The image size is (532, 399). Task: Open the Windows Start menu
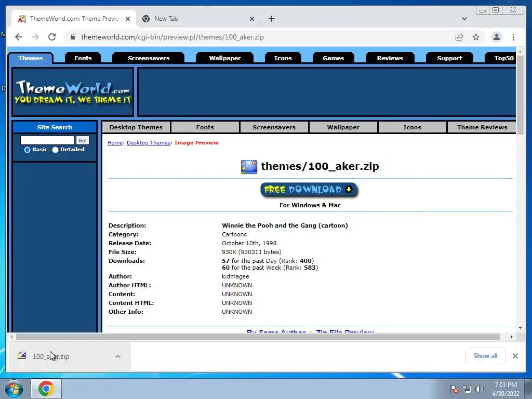[x=14, y=389]
